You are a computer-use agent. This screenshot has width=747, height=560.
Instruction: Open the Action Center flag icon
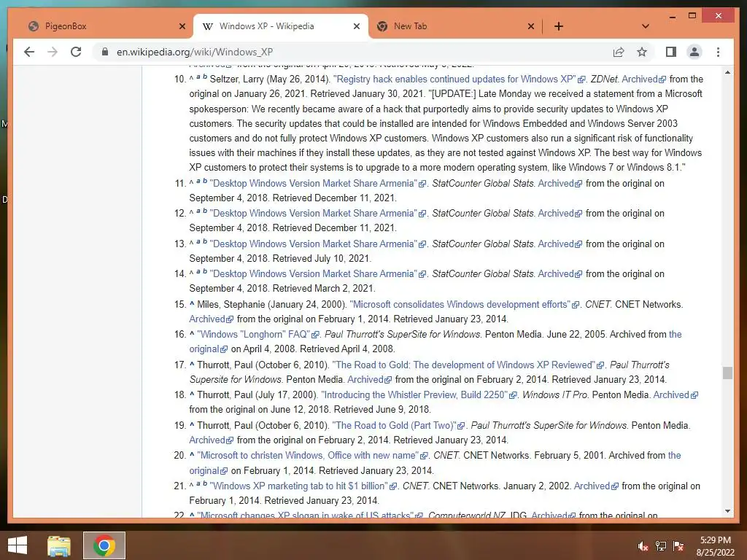(678, 546)
